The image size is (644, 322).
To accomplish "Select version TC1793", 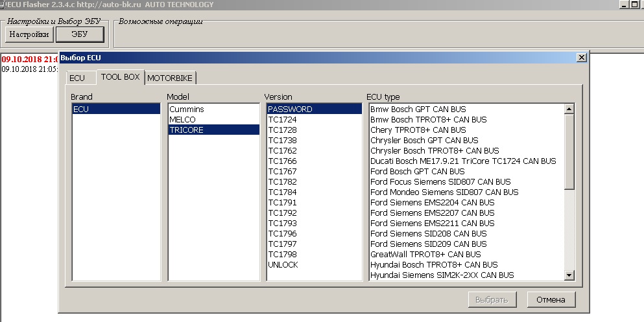I will (x=314, y=223).
